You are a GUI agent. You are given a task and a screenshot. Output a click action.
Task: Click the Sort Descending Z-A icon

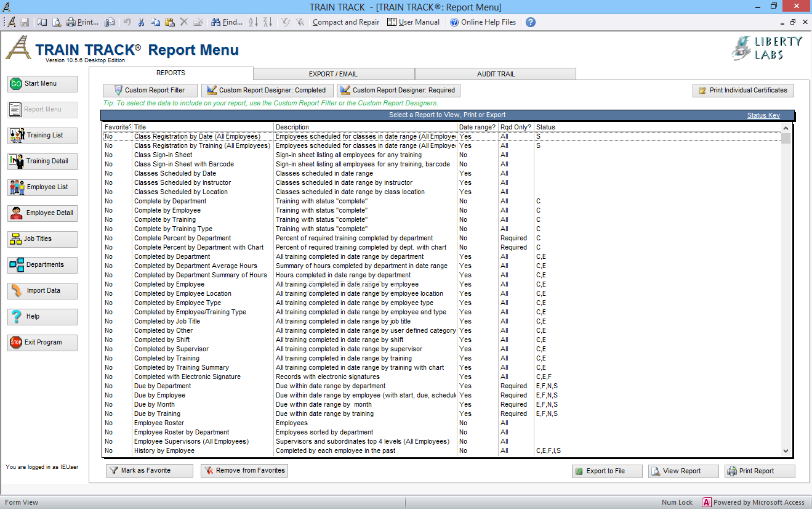(267, 22)
